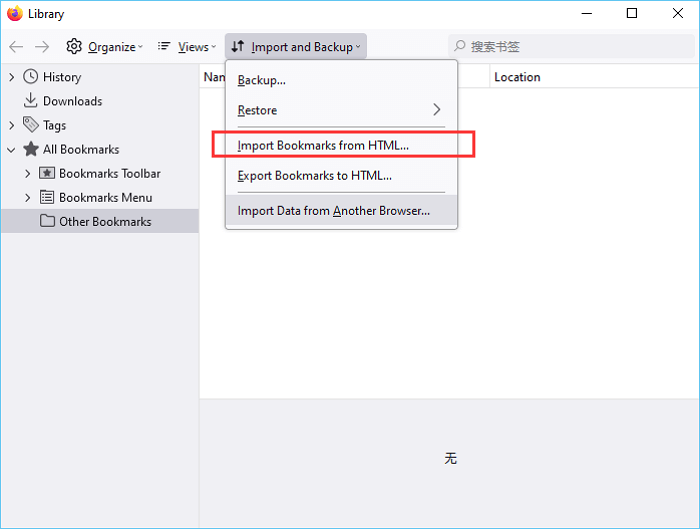Focus the bookmark search field
This screenshot has width=700, height=529.
pyautogui.click(x=571, y=46)
